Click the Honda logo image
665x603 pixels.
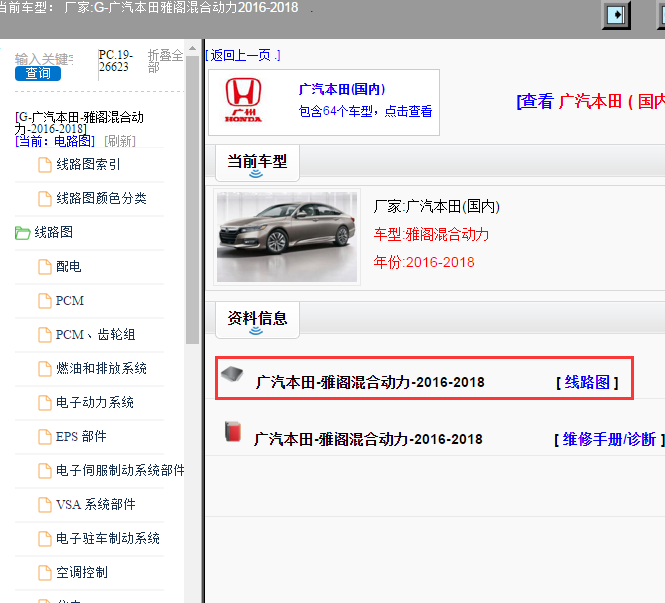pos(243,100)
